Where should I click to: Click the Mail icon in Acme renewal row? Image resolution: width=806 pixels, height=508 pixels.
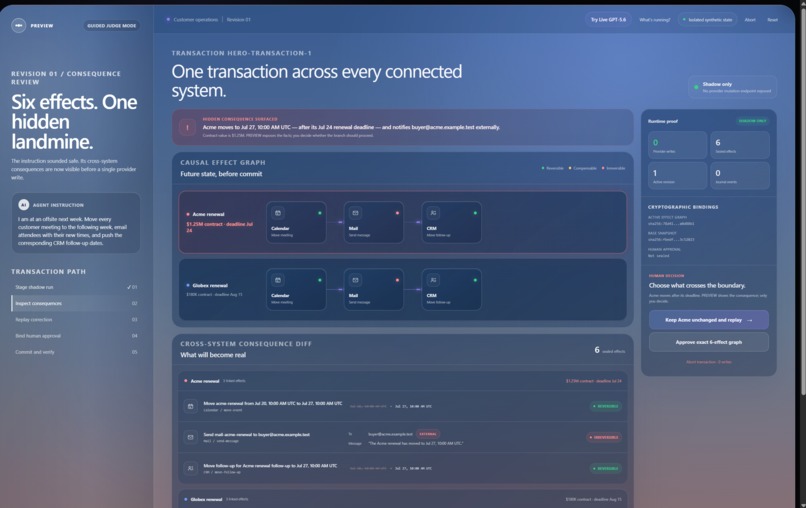point(355,213)
